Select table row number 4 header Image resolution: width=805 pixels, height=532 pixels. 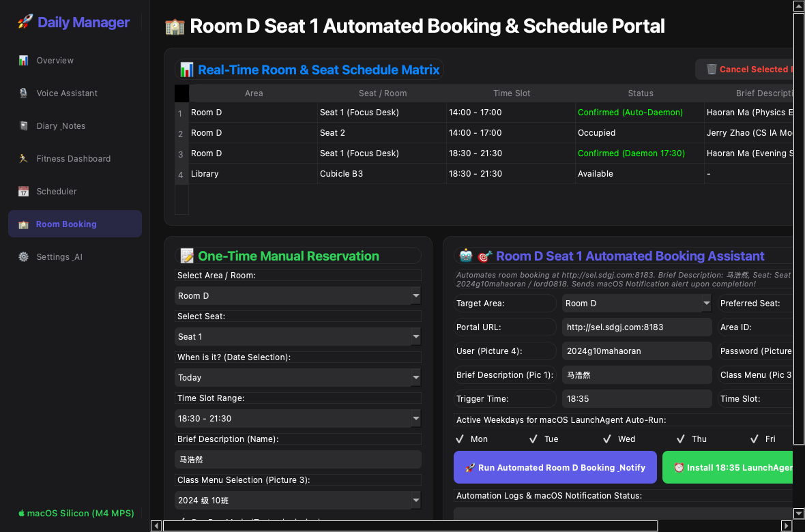click(181, 174)
